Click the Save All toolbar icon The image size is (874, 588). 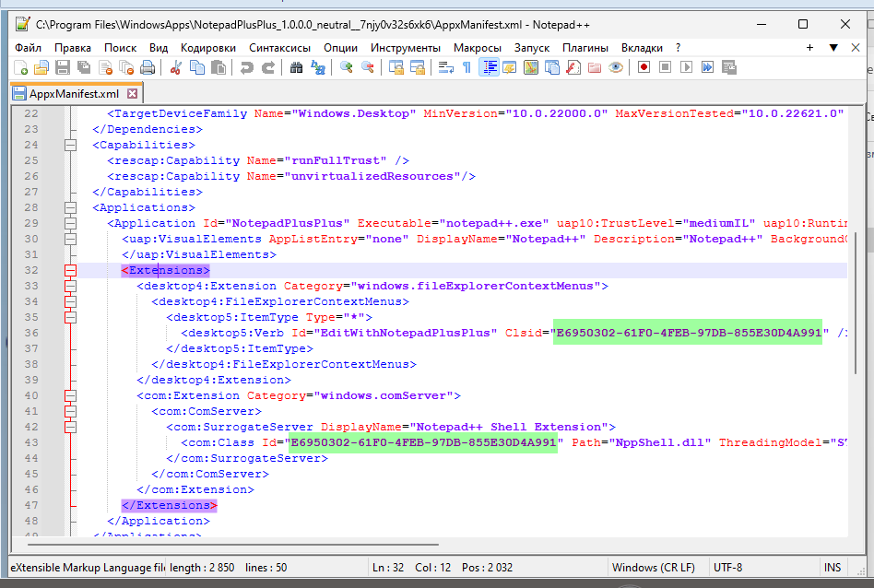(84, 68)
